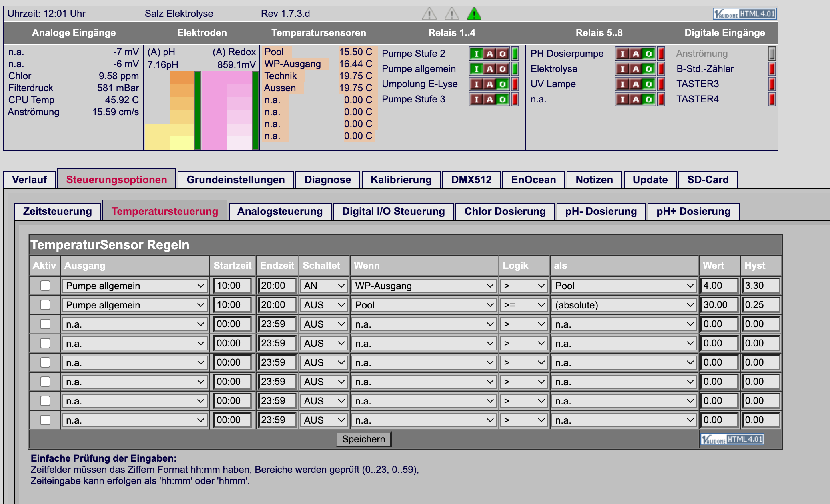Turn Pumpe Stufe 3 relay on with I
The image size is (830, 504).
point(476,99)
